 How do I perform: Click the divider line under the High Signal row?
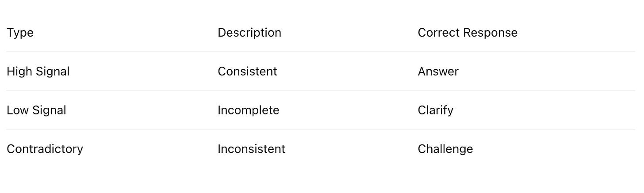tap(321, 91)
